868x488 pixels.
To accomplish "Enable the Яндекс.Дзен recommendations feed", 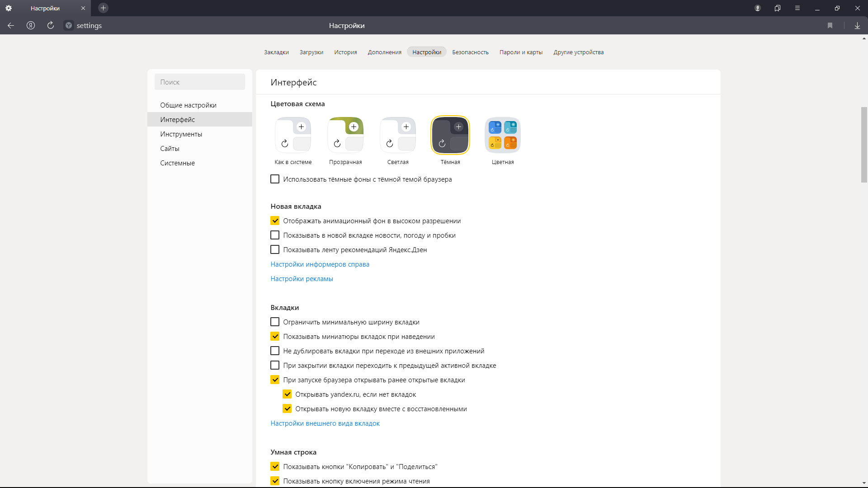I will [275, 250].
